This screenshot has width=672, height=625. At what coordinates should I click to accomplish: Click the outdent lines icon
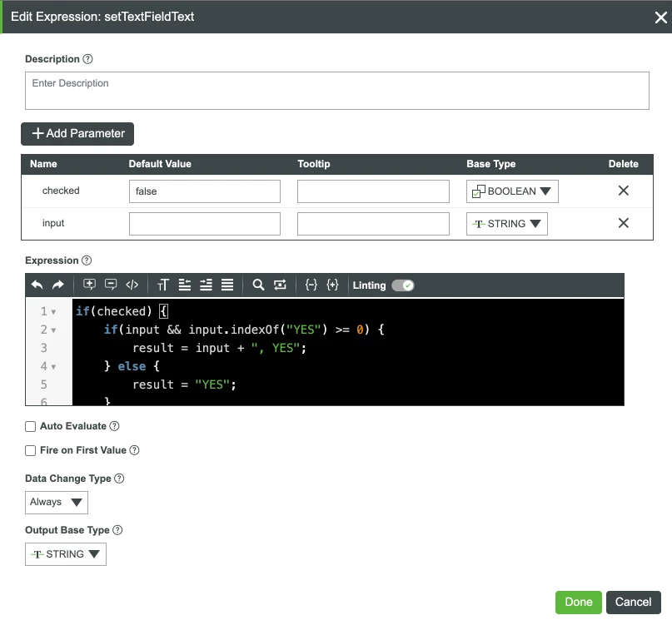[x=185, y=285]
